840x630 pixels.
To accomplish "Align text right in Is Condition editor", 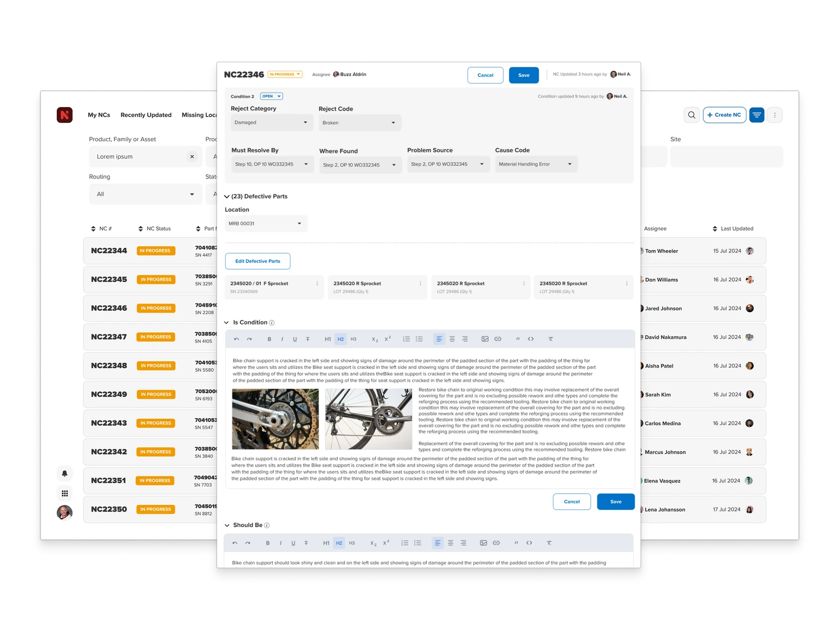I will coord(465,339).
